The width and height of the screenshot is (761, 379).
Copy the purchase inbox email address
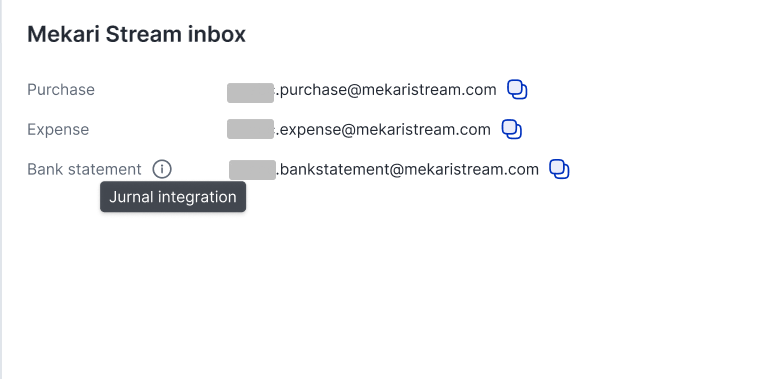tap(517, 90)
